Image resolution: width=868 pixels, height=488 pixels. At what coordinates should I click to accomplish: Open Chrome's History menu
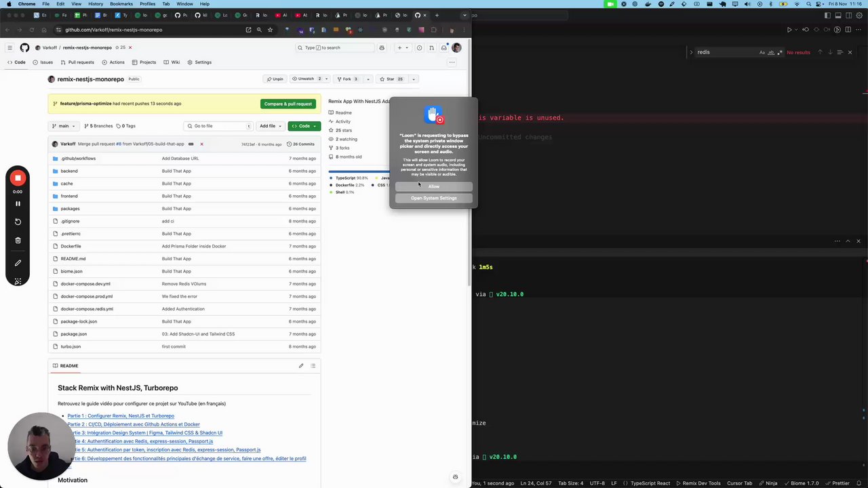point(96,4)
